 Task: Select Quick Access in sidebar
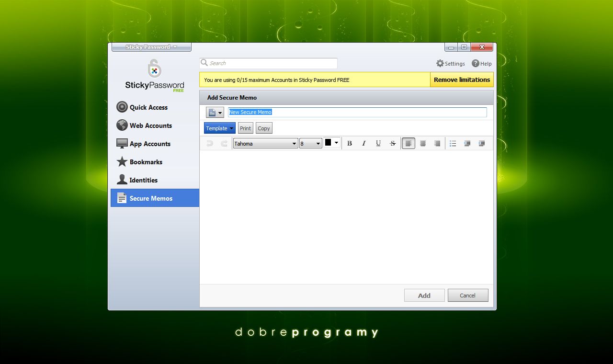[x=155, y=107]
